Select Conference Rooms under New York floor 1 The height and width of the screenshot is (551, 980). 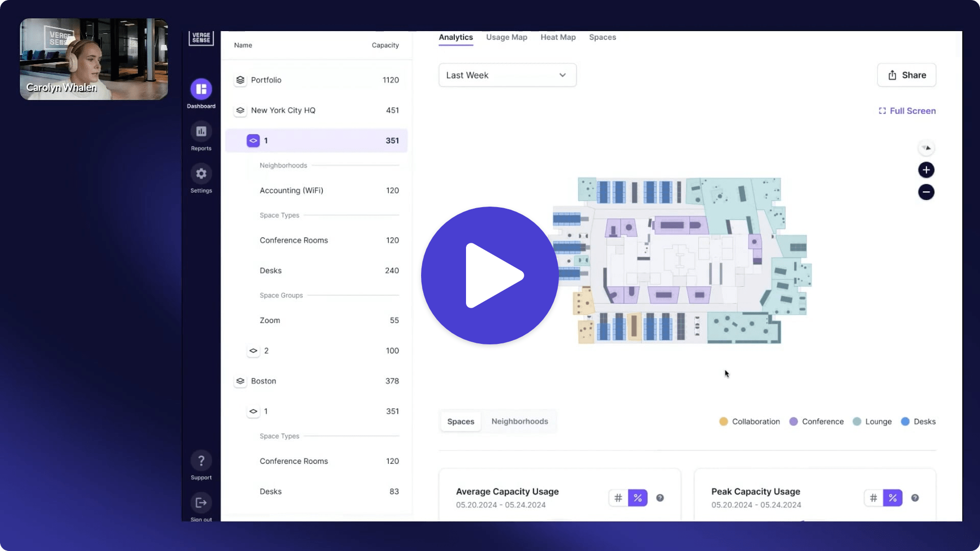(x=316, y=240)
